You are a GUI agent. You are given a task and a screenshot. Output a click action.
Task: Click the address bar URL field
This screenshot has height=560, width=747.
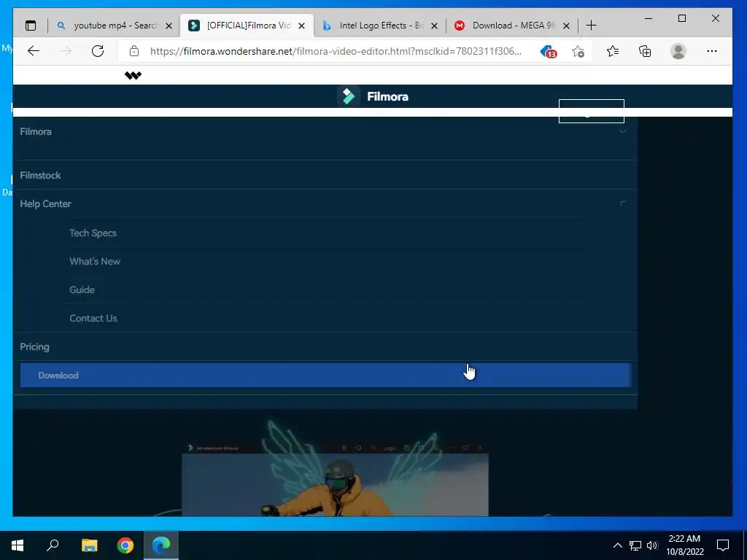point(336,51)
